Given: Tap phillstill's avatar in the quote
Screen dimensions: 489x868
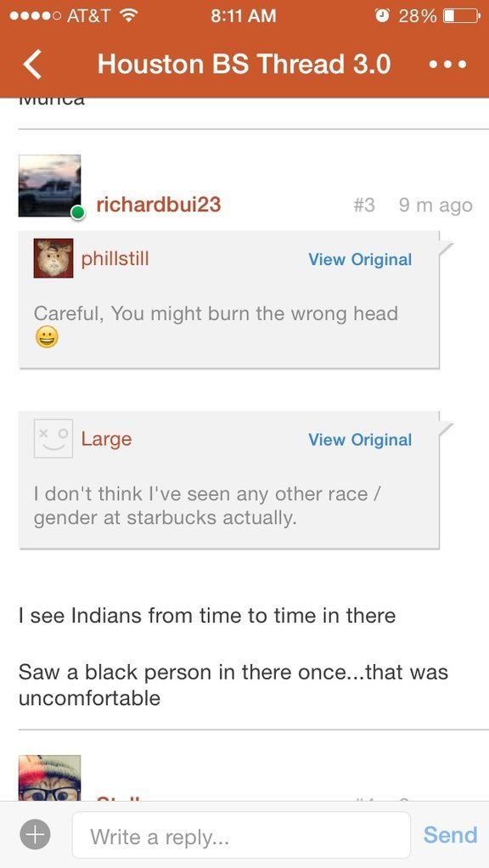Looking at the screenshot, I should coord(53,258).
